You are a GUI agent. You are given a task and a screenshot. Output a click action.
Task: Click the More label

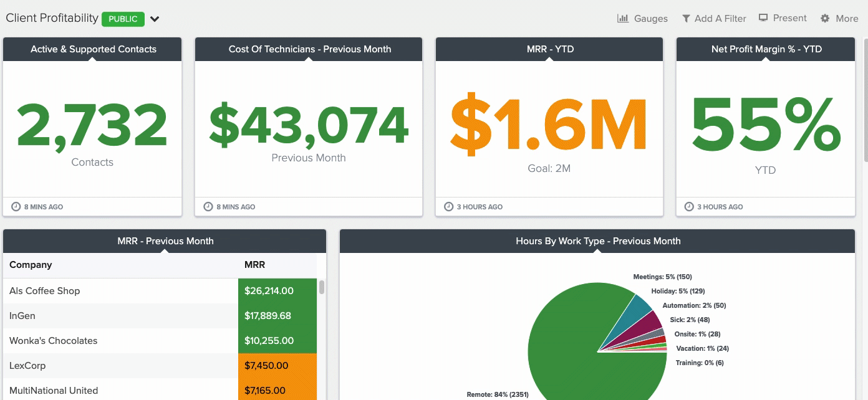point(847,19)
